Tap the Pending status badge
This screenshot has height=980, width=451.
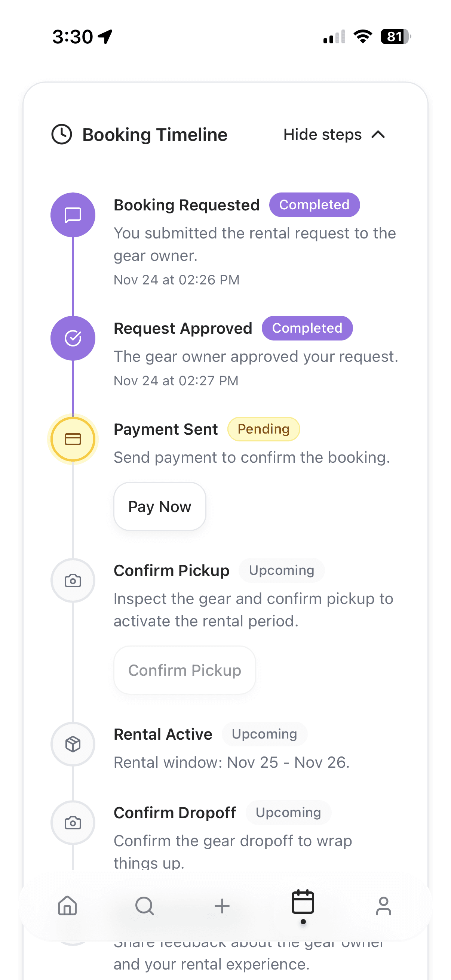click(x=263, y=429)
